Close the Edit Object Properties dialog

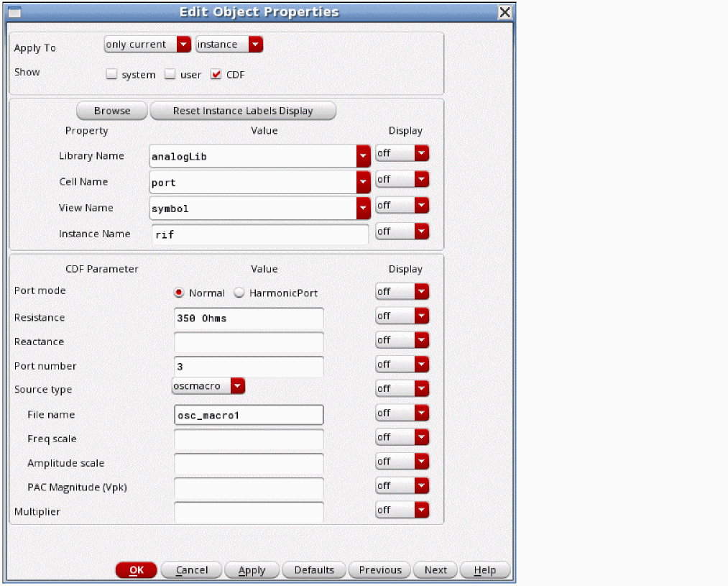504,13
